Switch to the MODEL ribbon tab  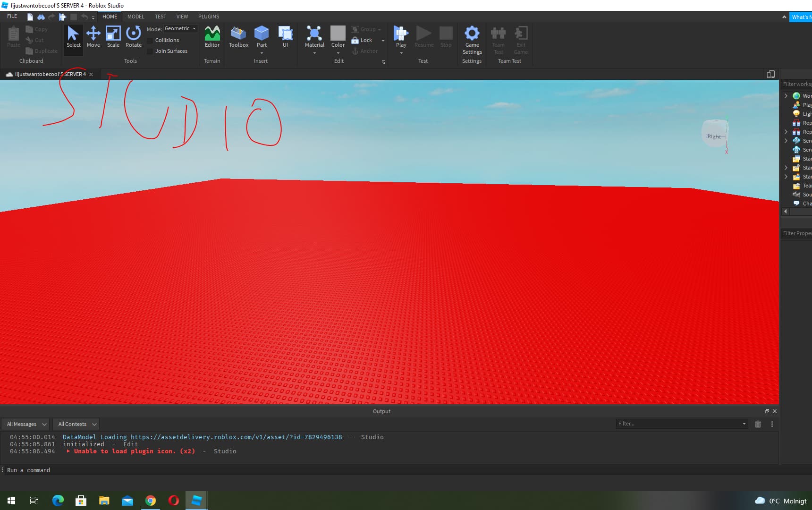point(135,17)
